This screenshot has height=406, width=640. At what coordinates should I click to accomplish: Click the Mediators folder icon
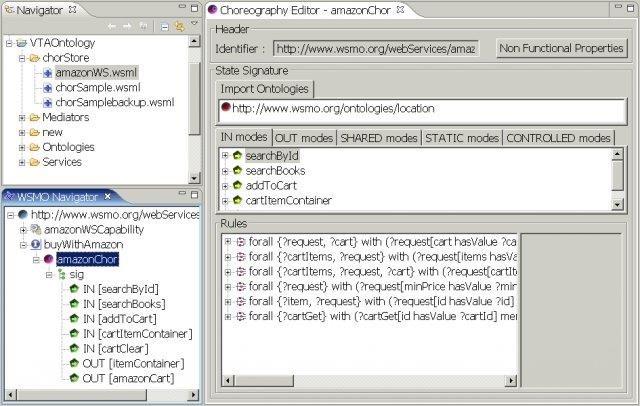point(35,118)
